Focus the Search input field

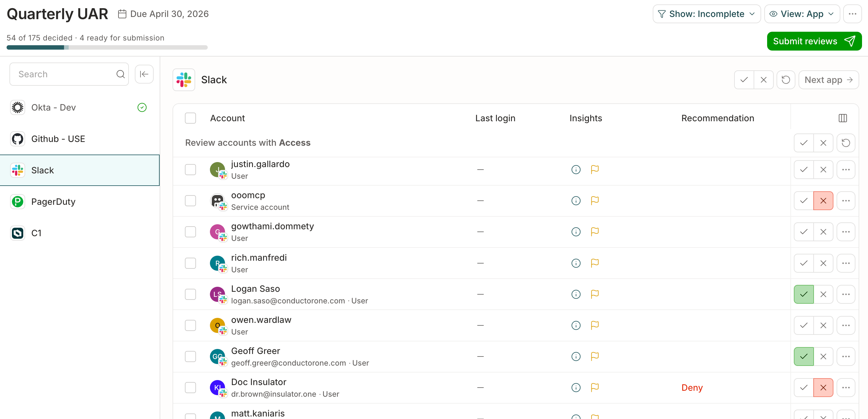[69, 74]
